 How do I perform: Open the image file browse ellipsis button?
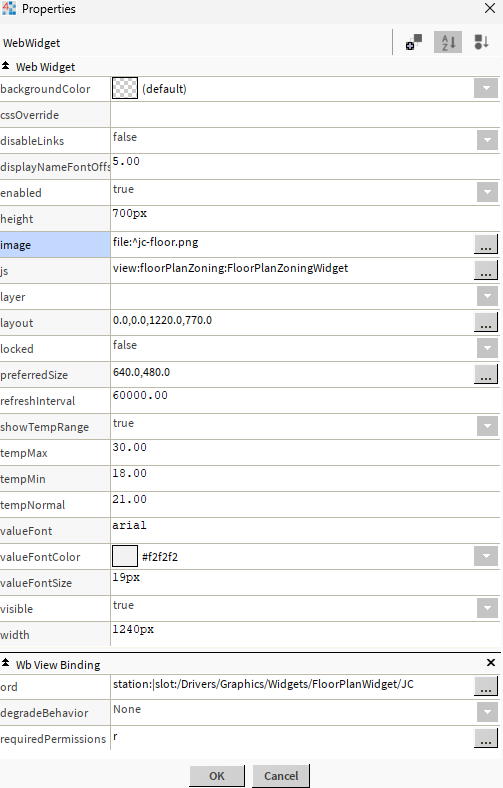485,244
